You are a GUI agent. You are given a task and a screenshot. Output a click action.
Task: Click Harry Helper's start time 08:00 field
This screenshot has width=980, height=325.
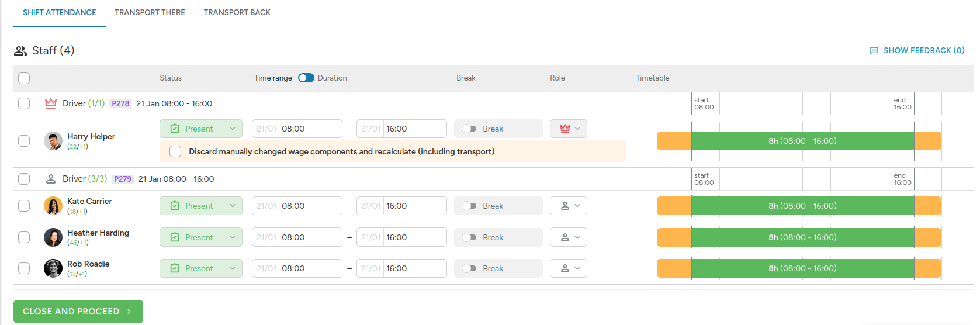click(297, 129)
